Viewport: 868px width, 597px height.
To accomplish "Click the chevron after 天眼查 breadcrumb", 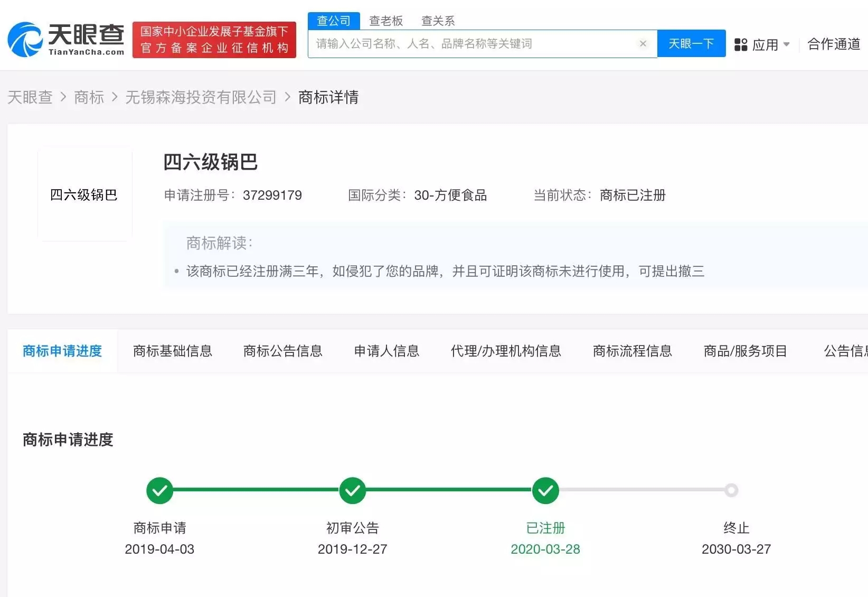I will coord(63,97).
